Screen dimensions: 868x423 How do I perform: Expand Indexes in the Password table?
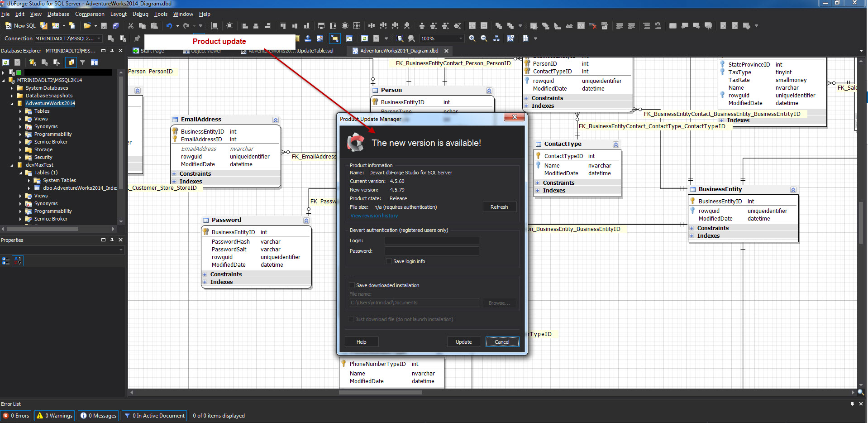tap(205, 282)
